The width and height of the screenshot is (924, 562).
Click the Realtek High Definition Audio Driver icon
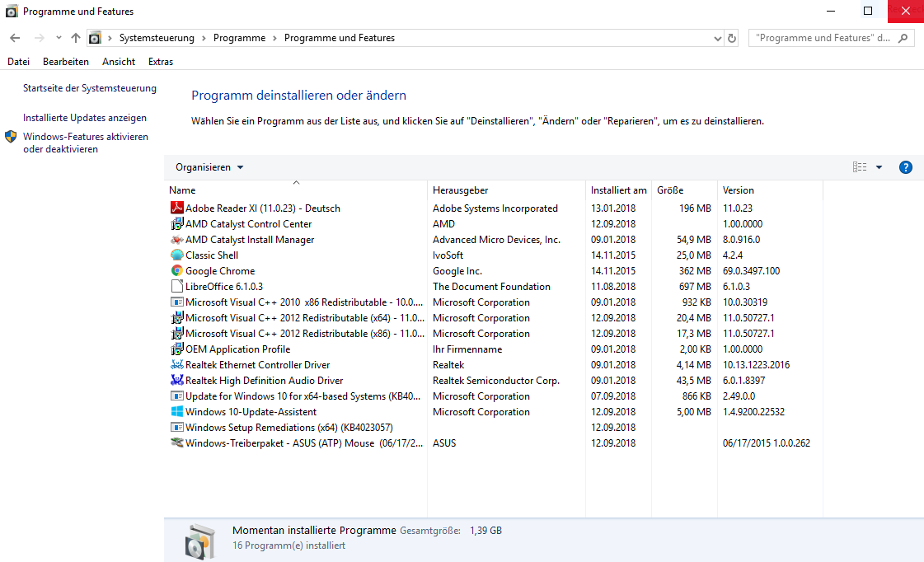(x=176, y=381)
